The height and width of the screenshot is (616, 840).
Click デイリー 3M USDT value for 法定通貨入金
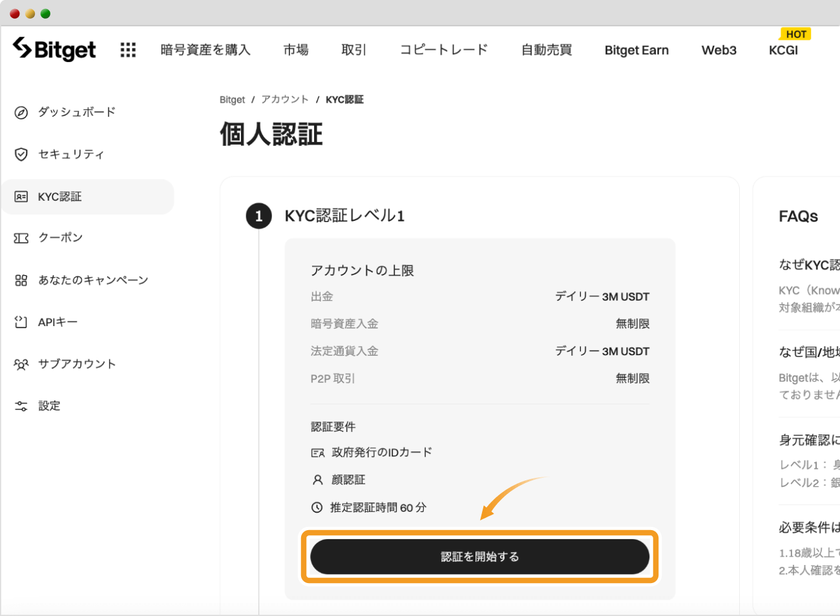(602, 351)
